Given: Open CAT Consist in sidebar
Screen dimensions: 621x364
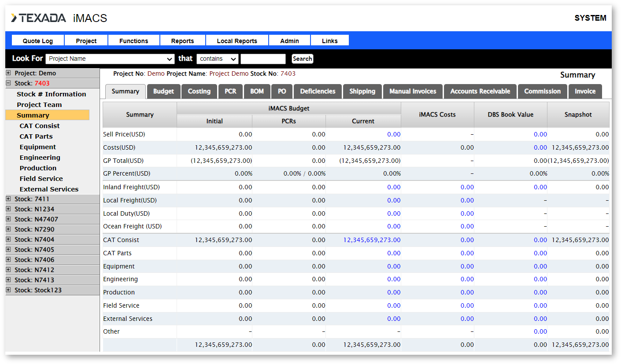Looking at the screenshot, I should [40, 126].
